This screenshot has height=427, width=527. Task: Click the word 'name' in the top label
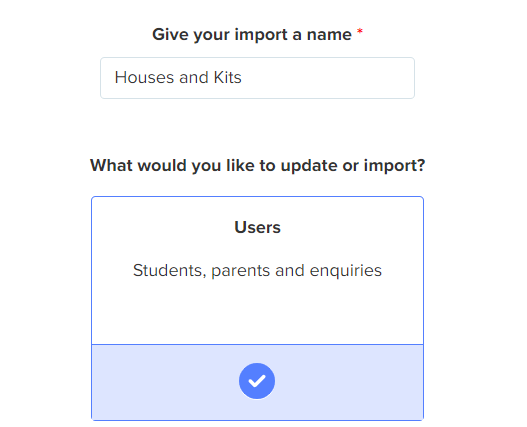point(329,35)
